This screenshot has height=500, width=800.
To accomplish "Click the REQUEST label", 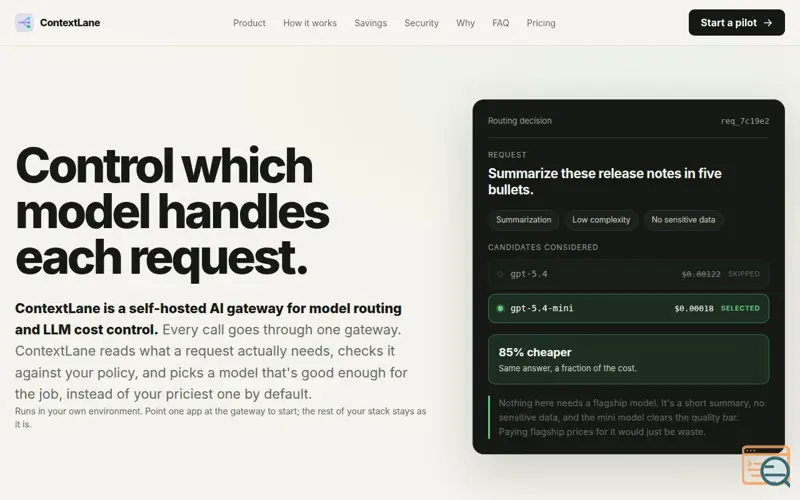I will 507,155.
